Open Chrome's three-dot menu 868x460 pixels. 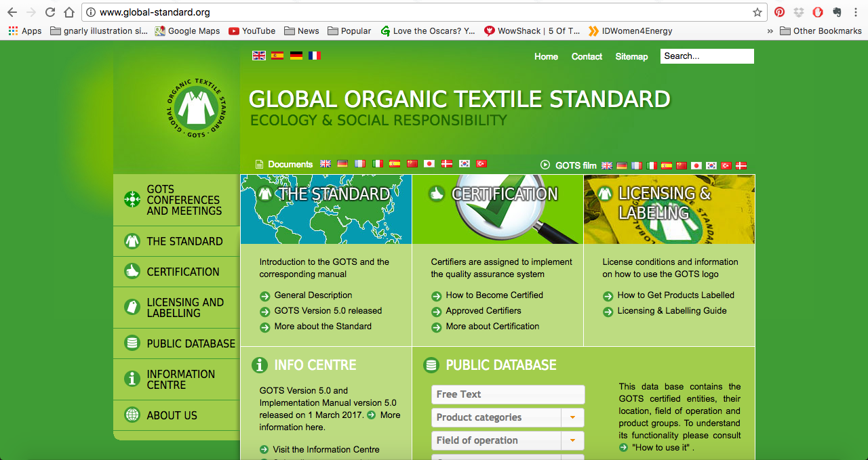(x=856, y=12)
